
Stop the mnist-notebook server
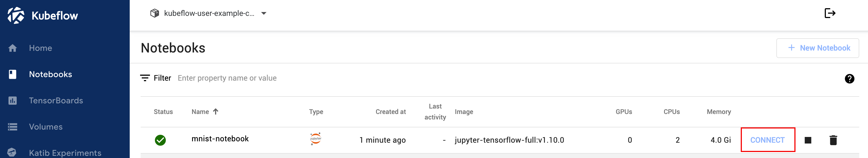coord(808,140)
